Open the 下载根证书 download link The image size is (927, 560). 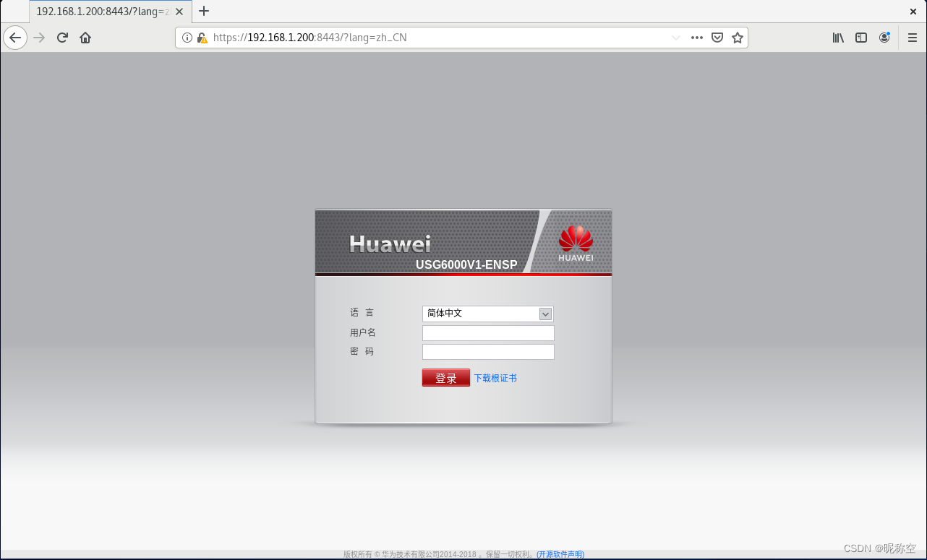pyautogui.click(x=495, y=378)
